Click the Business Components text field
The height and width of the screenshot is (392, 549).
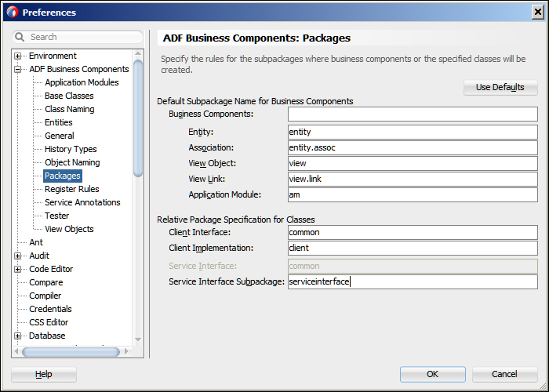[413, 114]
